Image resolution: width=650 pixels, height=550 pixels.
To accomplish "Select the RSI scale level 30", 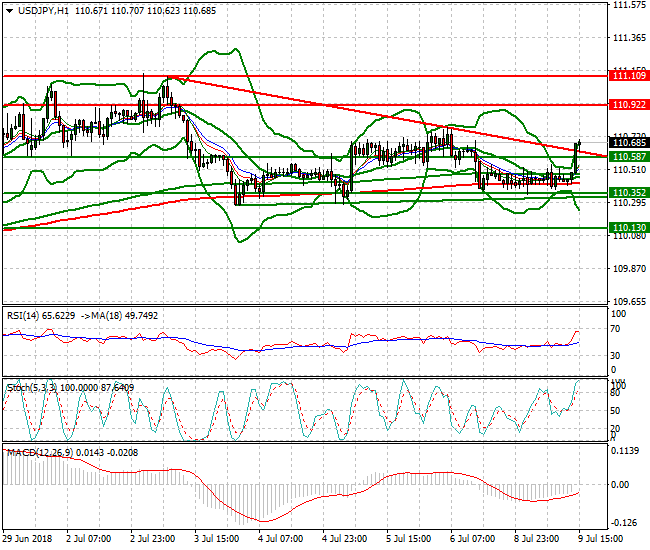I will click(616, 356).
